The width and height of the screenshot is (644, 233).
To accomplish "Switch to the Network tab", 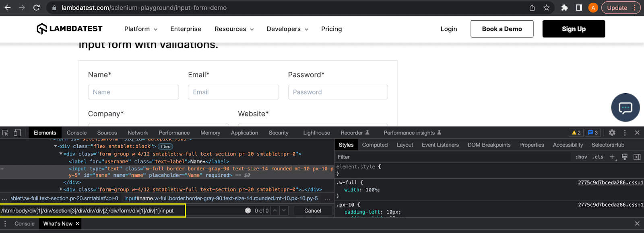I will pos(138,133).
